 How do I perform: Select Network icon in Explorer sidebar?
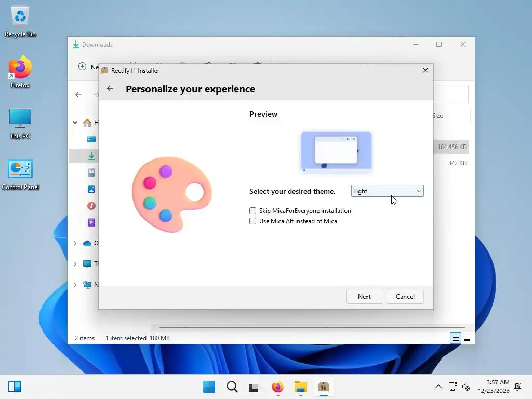(87, 284)
